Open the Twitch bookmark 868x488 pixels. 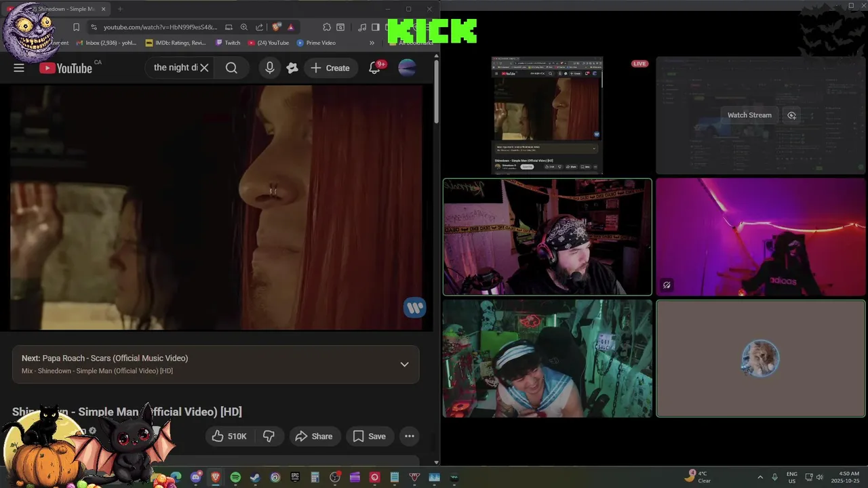point(228,43)
